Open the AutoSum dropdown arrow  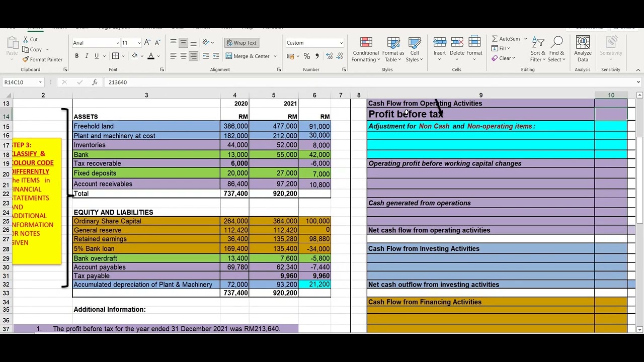coord(525,39)
